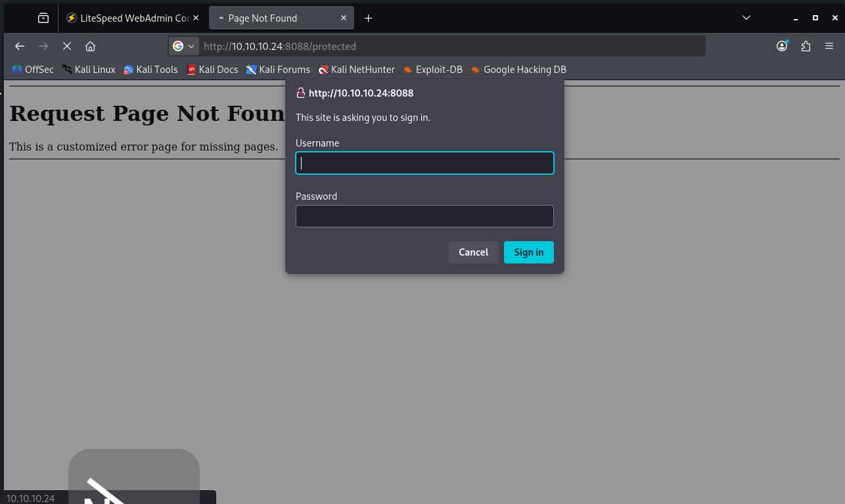Open the Extensions puzzle icon
Viewport: 845px width, 504px height.
point(806,46)
